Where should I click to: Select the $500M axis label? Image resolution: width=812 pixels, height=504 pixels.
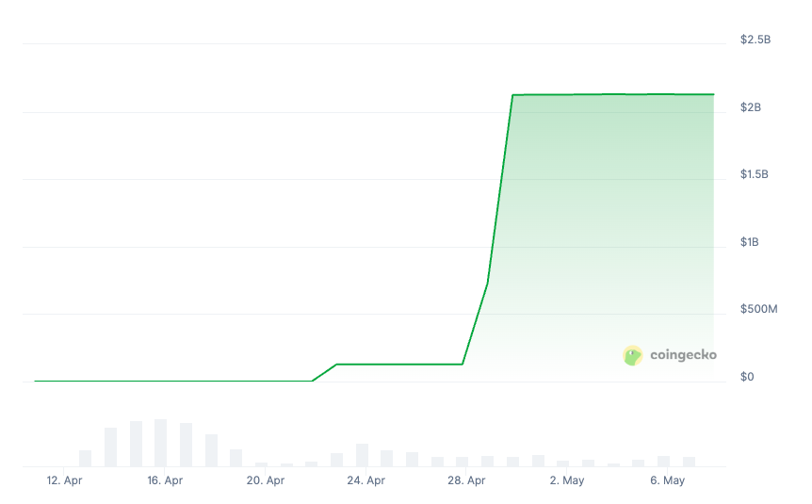758,310
